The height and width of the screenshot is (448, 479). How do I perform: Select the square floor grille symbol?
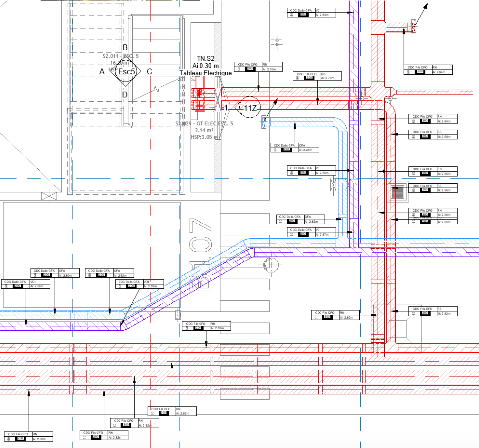coord(398,192)
